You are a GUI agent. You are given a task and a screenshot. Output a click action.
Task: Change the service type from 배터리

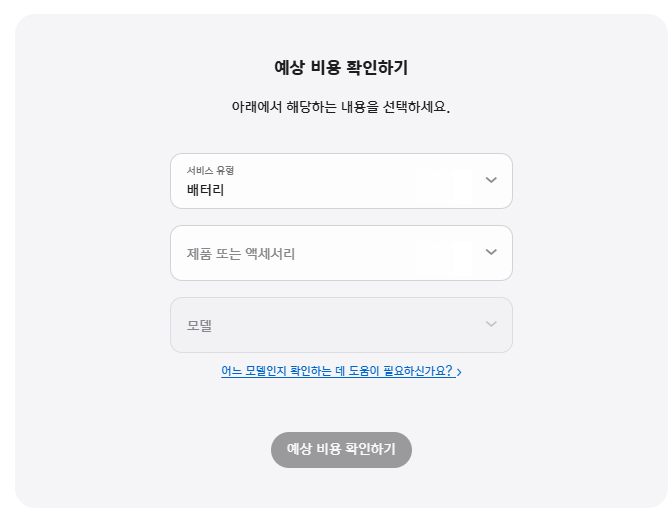click(x=341, y=181)
